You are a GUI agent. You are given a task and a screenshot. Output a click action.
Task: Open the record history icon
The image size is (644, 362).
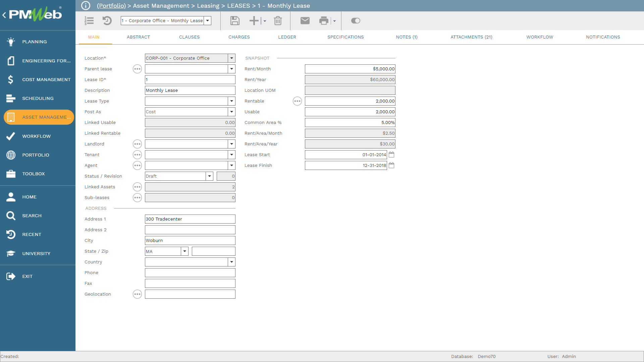pyautogui.click(x=107, y=21)
